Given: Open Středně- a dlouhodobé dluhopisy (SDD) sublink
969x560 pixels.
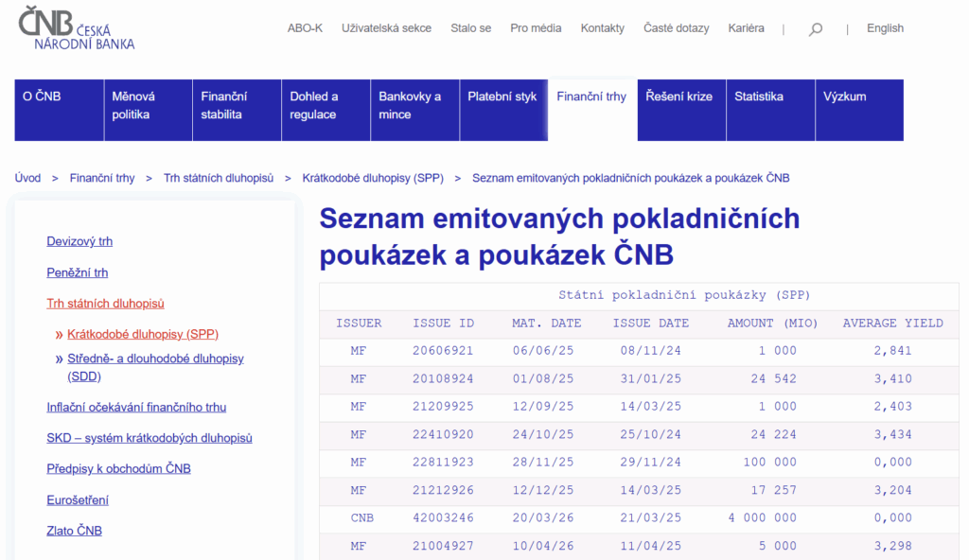Looking at the screenshot, I should [156, 367].
